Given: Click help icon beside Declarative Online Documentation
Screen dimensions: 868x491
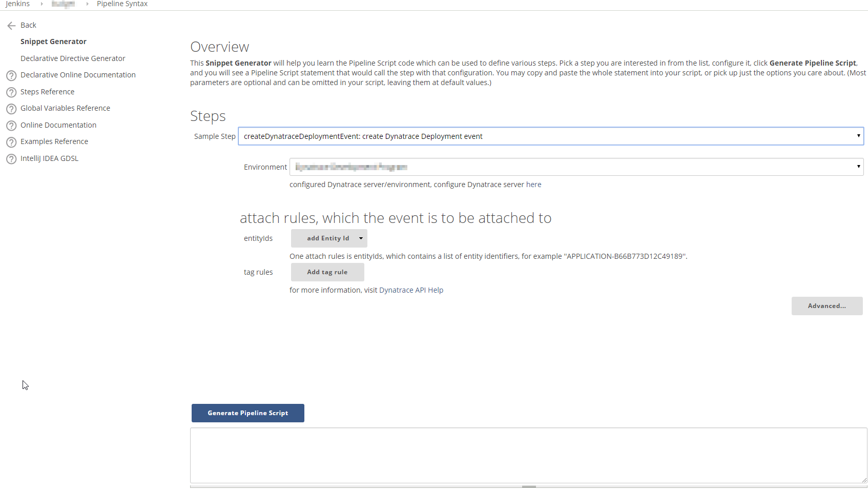Looking at the screenshot, I should pos(11,76).
